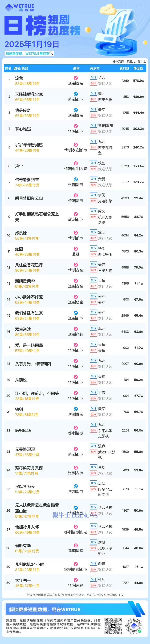The image size is (150, 644).
Task: Click the 制作 tag in 蛇园 row
Action: tap(93, 254)
